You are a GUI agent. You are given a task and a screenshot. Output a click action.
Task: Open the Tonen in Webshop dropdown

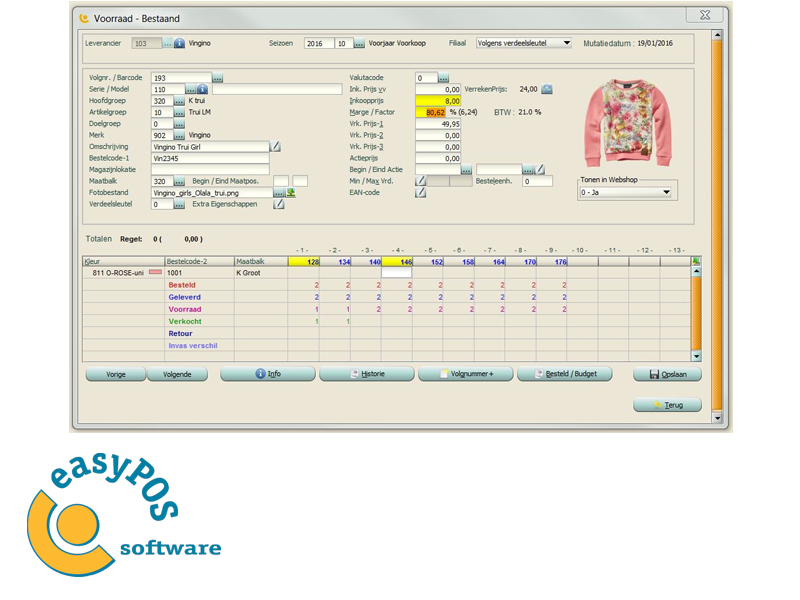626,192
